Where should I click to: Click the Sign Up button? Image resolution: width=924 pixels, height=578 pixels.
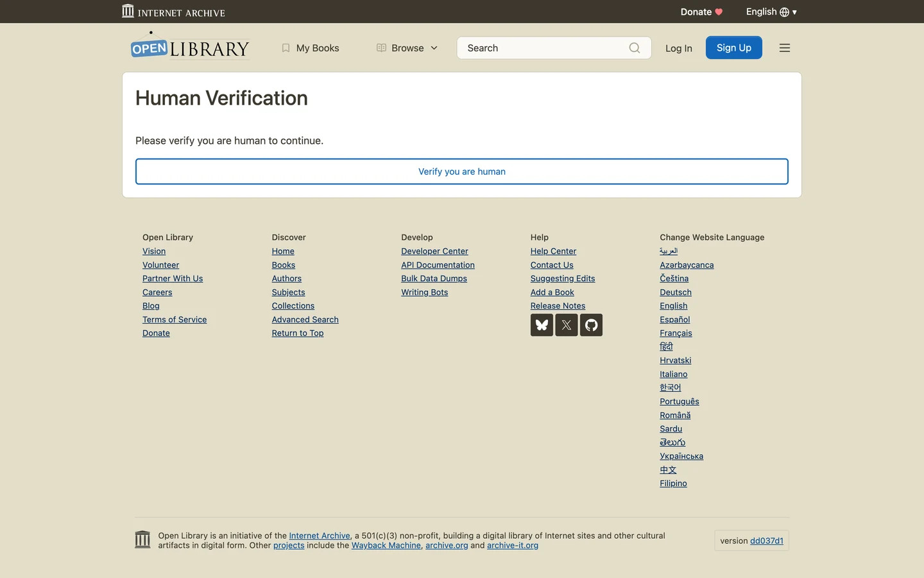pos(734,48)
